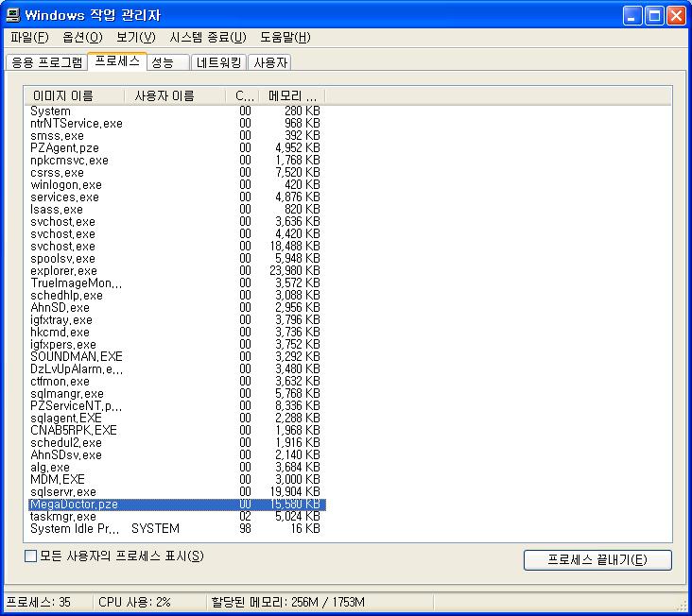Click the 프로세스 끝내기(E) button
Screen dimensions: 692x616
[x=597, y=559]
